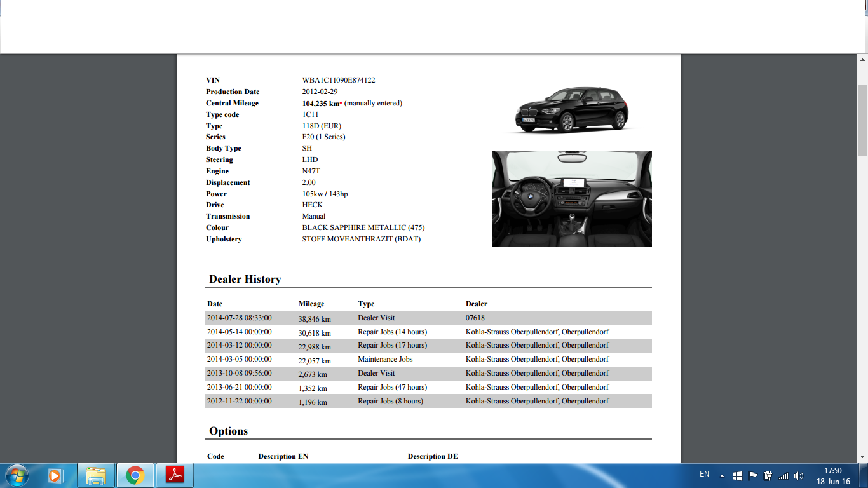Click central mileage 104,235 km

point(322,103)
